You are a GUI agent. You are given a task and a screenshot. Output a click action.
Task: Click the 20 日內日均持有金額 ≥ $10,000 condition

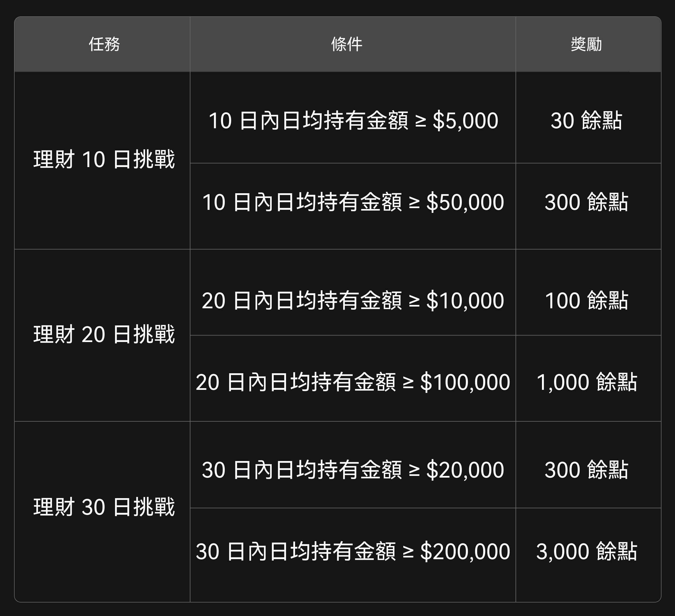pos(353,300)
